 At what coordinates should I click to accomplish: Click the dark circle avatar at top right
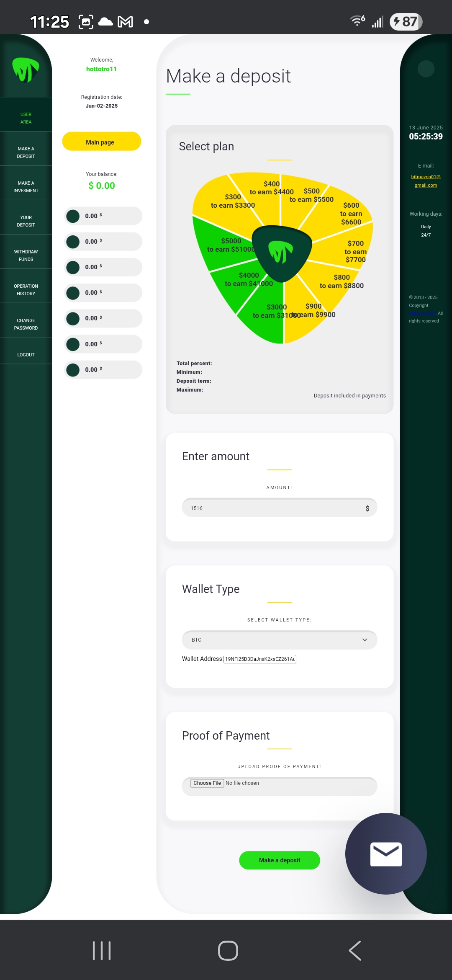pyautogui.click(x=426, y=69)
